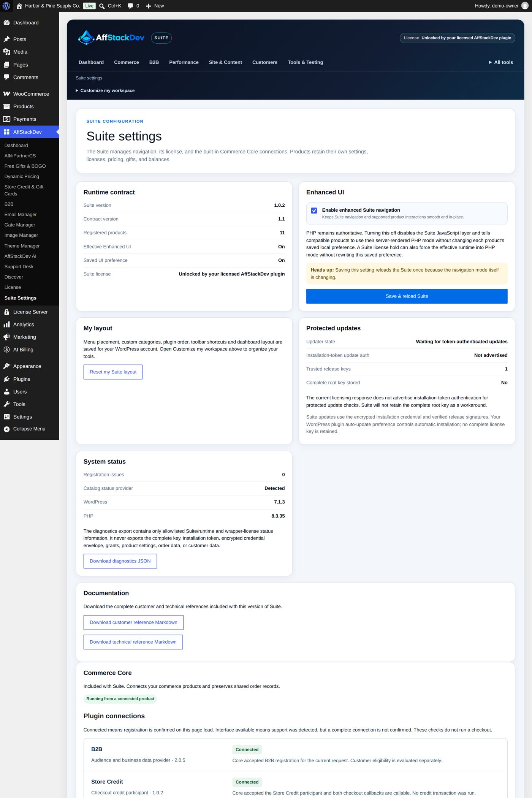This screenshot has width=532, height=798.
Task: Click the Posts pin icon
Action: pyautogui.click(x=6, y=39)
